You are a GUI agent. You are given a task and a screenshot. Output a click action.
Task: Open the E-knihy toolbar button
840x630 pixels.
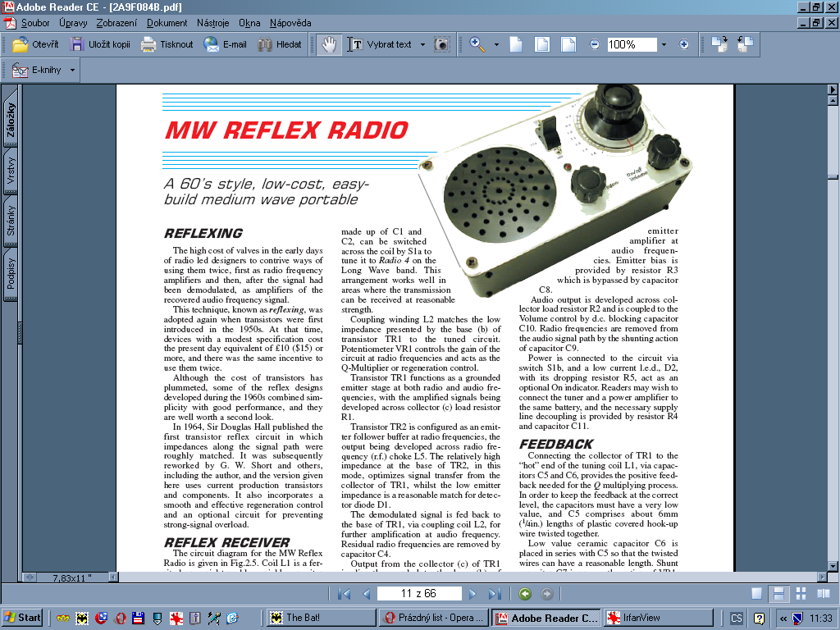point(38,71)
